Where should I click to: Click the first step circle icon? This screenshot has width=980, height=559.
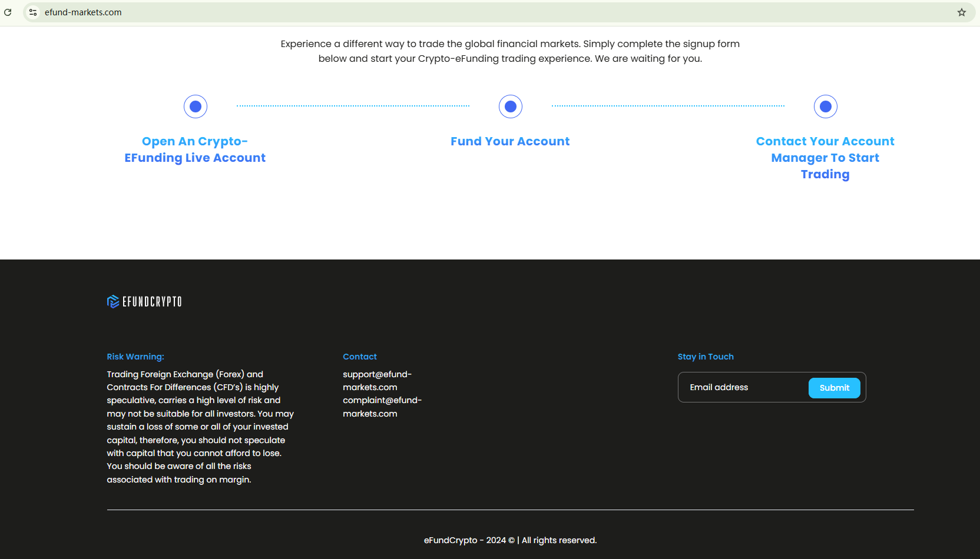[196, 107]
